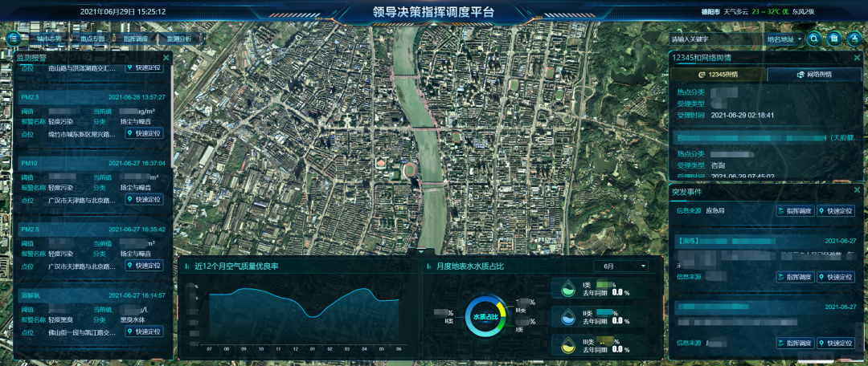Screen dimensions: 868x366
Task: Switch to the 网络舆情 tab
Action: pyautogui.click(x=814, y=75)
